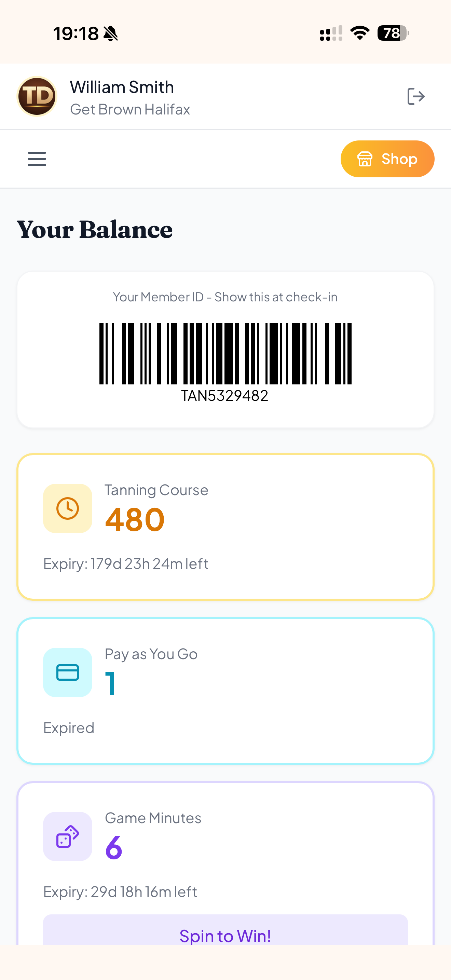The width and height of the screenshot is (451, 980).
Task: Tap the Your Balance heading
Action: [95, 229]
